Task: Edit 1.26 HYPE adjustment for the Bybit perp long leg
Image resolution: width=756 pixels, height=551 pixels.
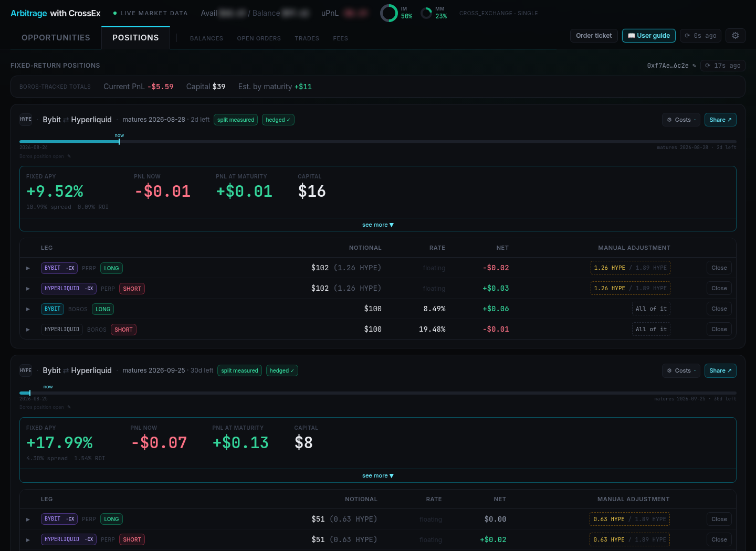Action: tap(631, 268)
